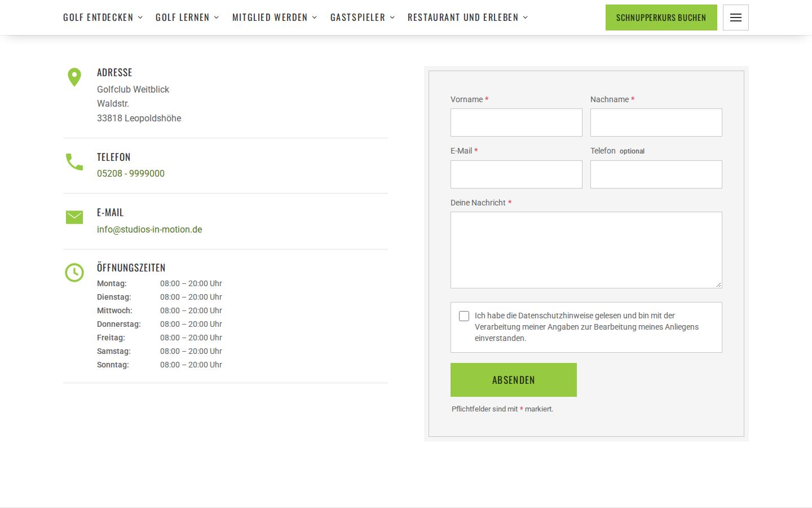The height and width of the screenshot is (508, 812).
Task: Select the Telefon heading in contact list
Action: coord(114,157)
